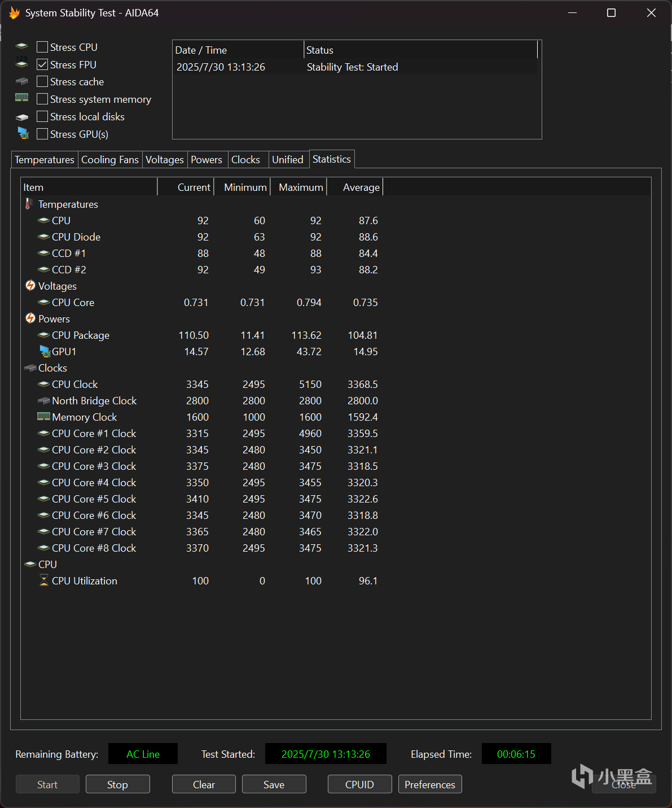Click the Elapsed Time value 00:06:15
672x808 pixels.
[x=516, y=754]
